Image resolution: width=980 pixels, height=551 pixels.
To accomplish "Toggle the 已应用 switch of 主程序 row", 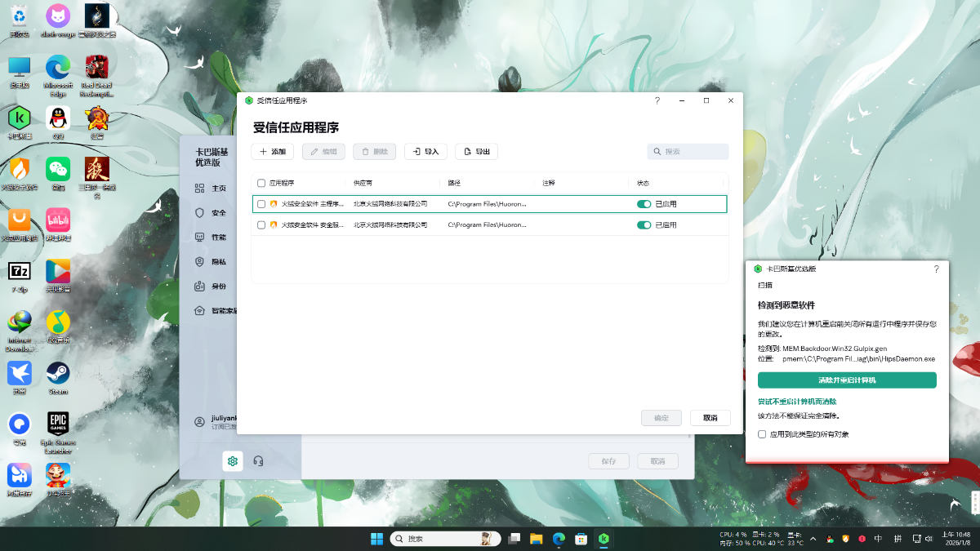I will coord(644,204).
